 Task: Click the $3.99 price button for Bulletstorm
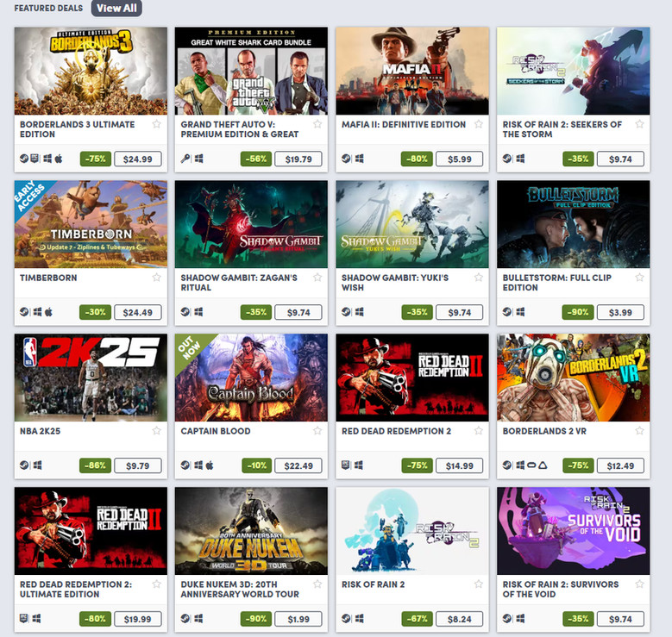point(620,312)
